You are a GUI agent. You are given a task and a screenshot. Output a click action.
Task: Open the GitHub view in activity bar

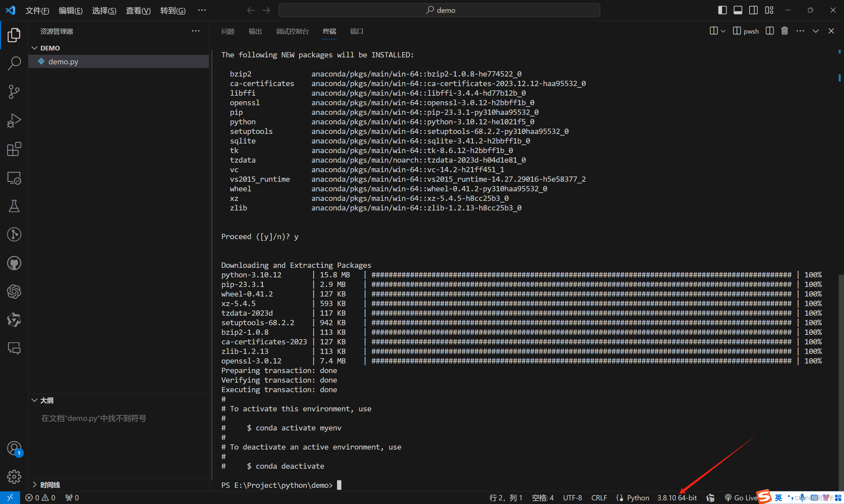14,263
